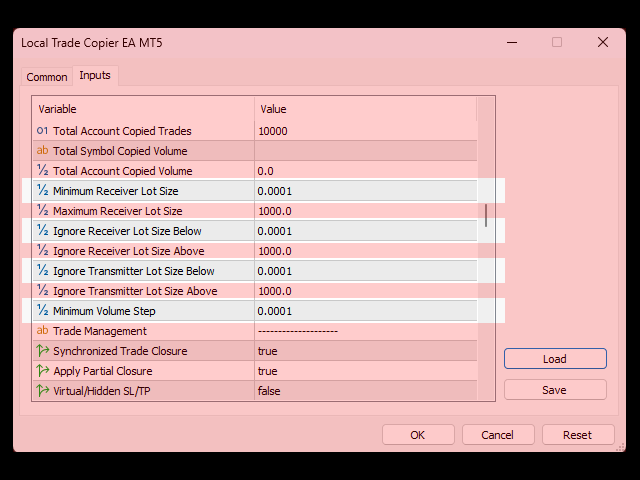
Task: Select the Synchronized Trade Closure label
Action: (120, 351)
